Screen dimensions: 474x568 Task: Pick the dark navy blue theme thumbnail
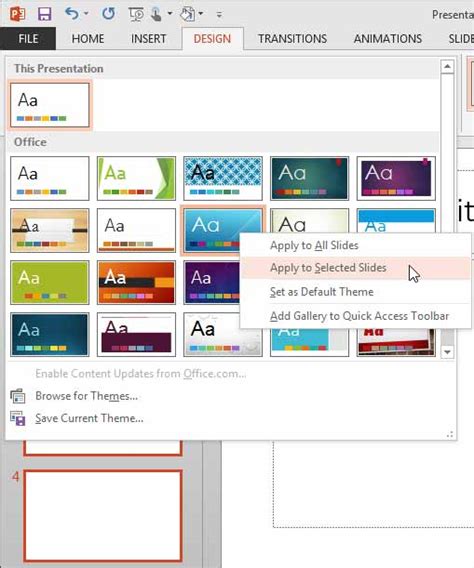click(x=50, y=334)
